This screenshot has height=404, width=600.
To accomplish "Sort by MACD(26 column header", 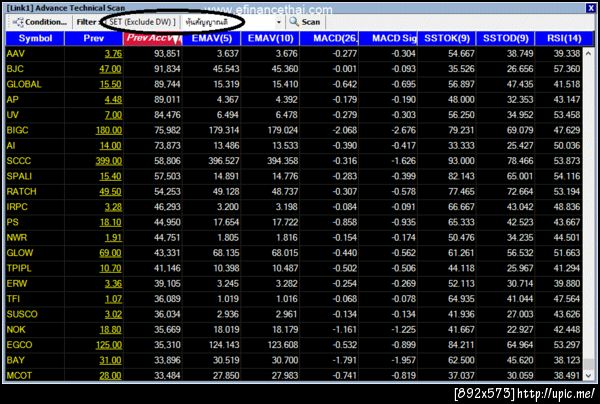I will [329, 38].
